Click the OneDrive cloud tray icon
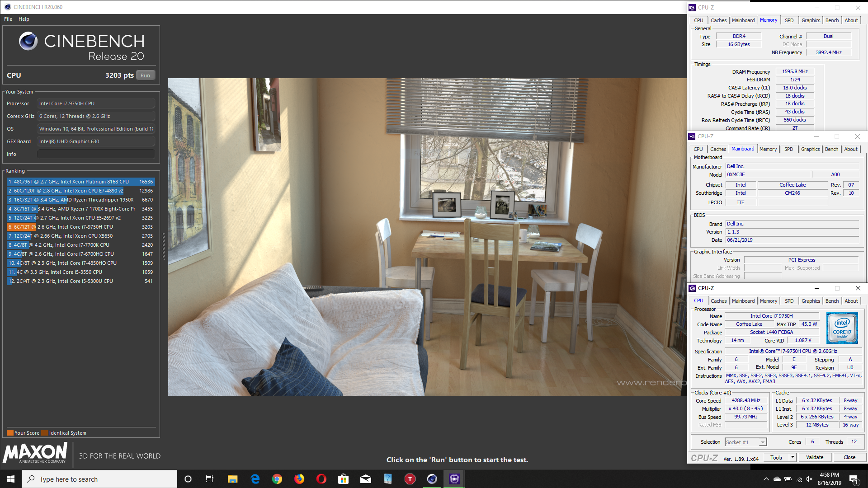 (x=777, y=479)
